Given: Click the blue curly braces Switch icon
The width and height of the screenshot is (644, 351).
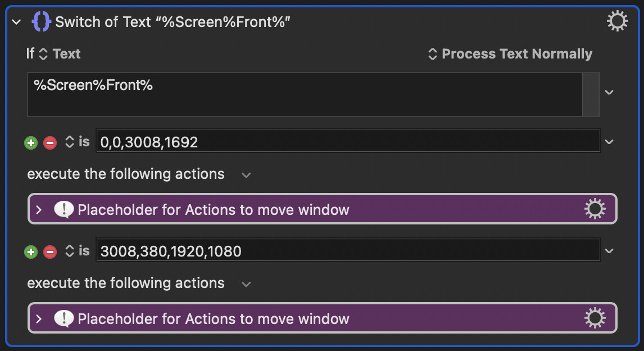Looking at the screenshot, I should click(x=41, y=21).
